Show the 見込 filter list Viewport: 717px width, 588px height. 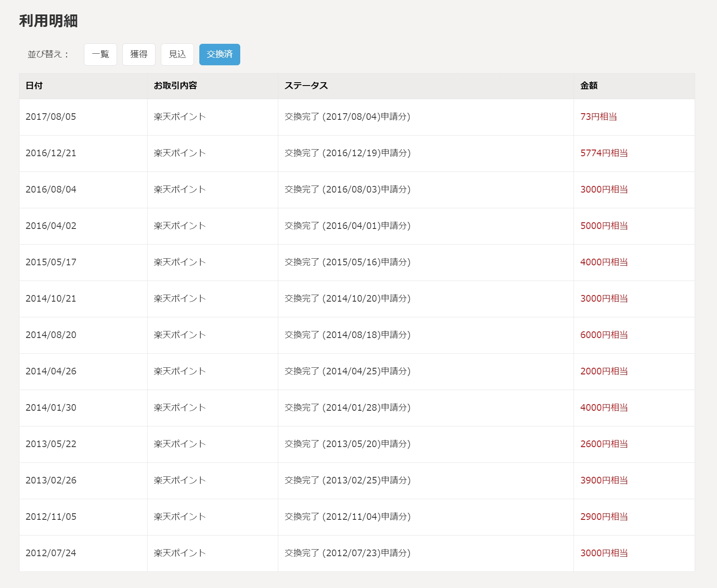tap(177, 55)
